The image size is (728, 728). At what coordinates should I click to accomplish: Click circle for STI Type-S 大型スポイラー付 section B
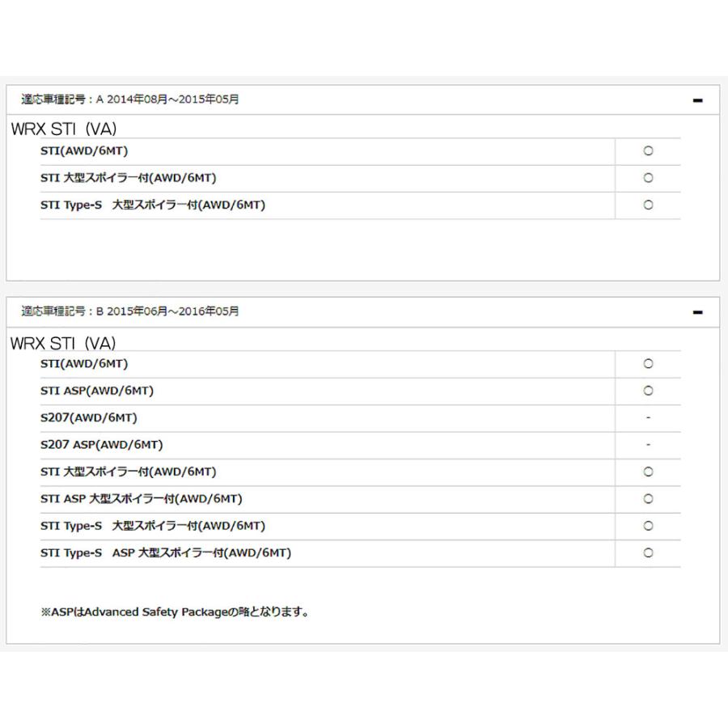click(x=648, y=526)
